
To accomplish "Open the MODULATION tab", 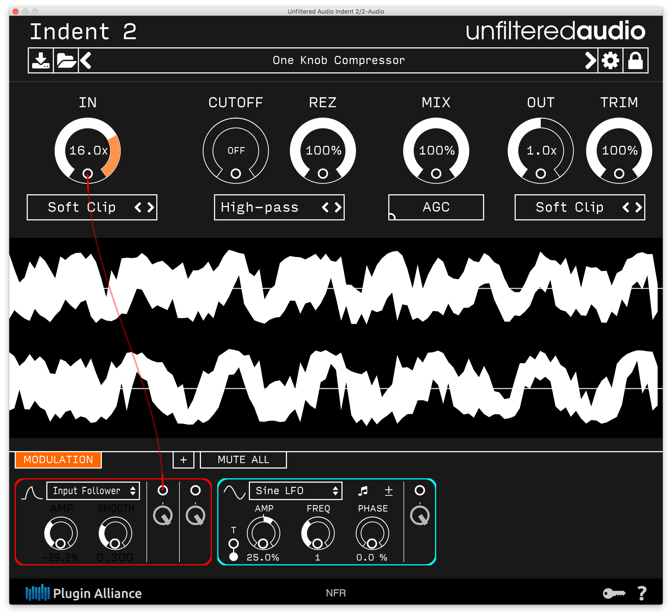I will [x=58, y=460].
